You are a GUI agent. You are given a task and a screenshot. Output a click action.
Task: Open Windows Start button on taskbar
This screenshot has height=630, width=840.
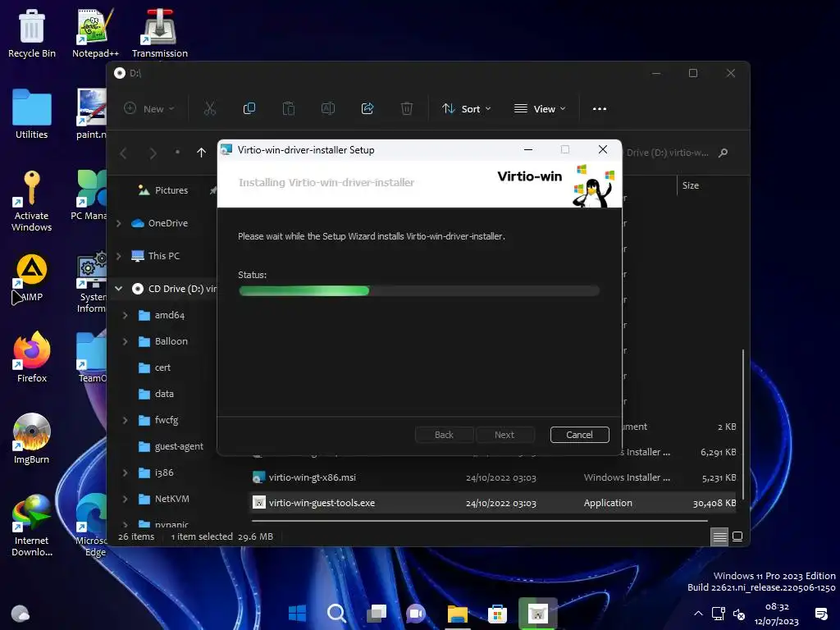click(297, 613)
